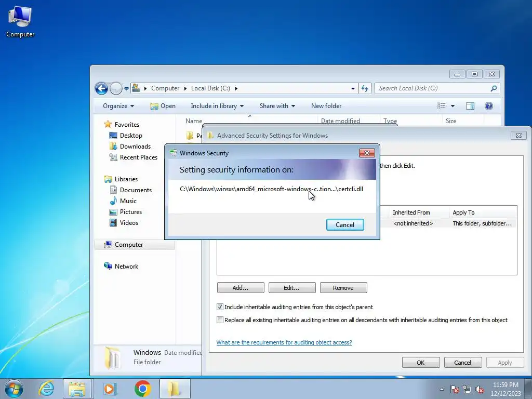Viewport: 532px width, 399px height.
Task: Click New folder in Explorer toolbar
Action: pyautogui.click(x=326, y=106)
